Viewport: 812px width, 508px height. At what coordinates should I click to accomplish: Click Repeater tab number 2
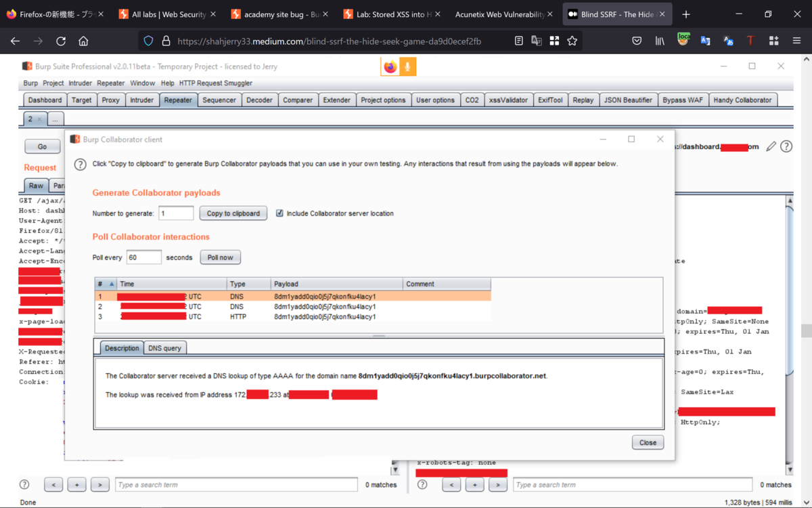coord(35,119)
